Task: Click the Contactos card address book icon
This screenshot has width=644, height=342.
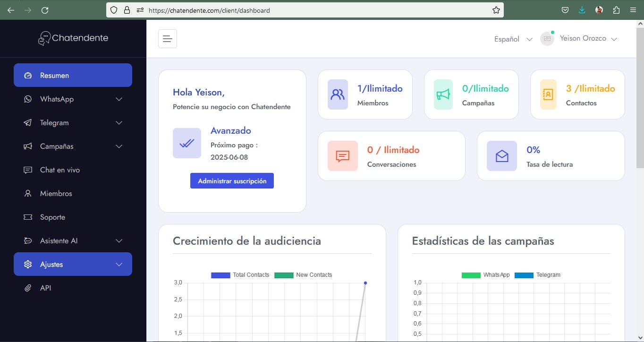Action: pyautogui.click(x=548, y=94)
